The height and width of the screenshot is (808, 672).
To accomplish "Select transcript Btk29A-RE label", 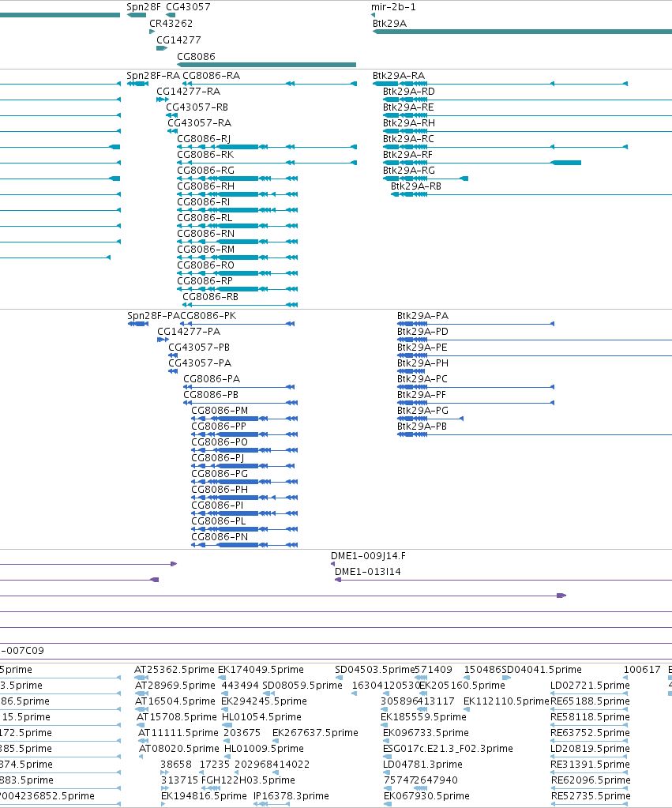I will 408,107.
